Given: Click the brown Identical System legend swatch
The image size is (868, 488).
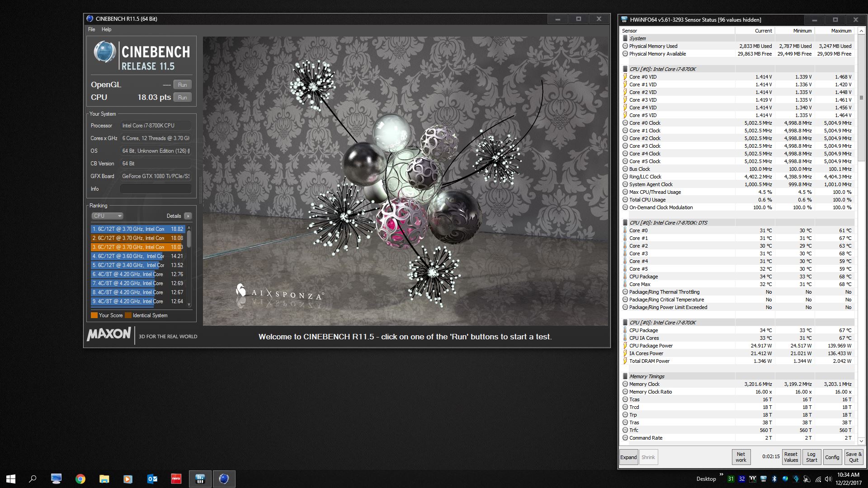Looking at the screenshot, I should [x=128, y=315].
